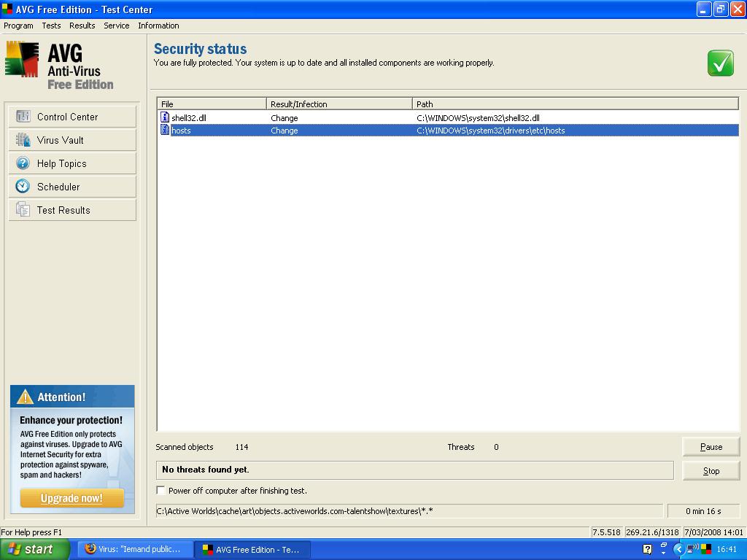Click the 'No threats found yet.' message
The height and width of the screenshot is (560, 747).
pyautogui.click(x=205, y=470)
